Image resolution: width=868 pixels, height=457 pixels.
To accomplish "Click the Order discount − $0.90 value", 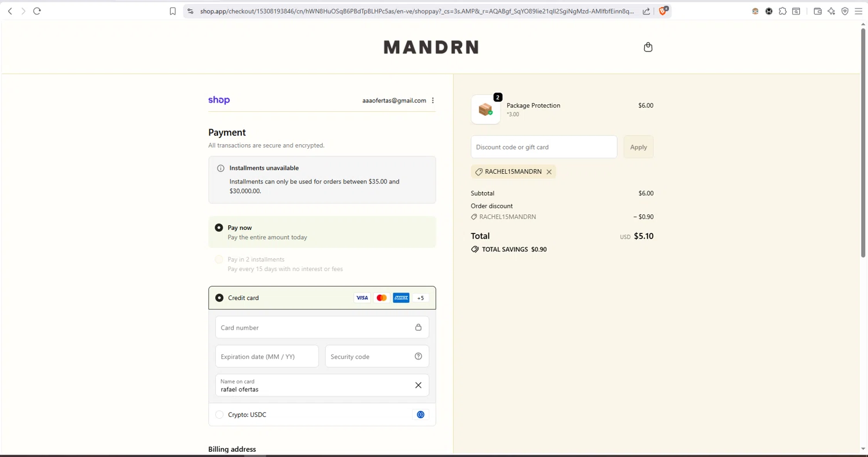I will [643, 217].
